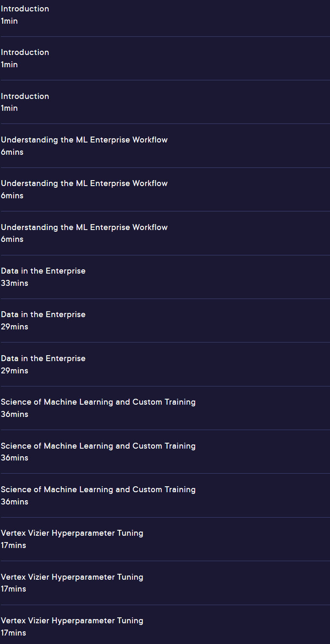Select last Data in the Enterprise 29mins entry
330x644 pixels.
pos(43,359)
